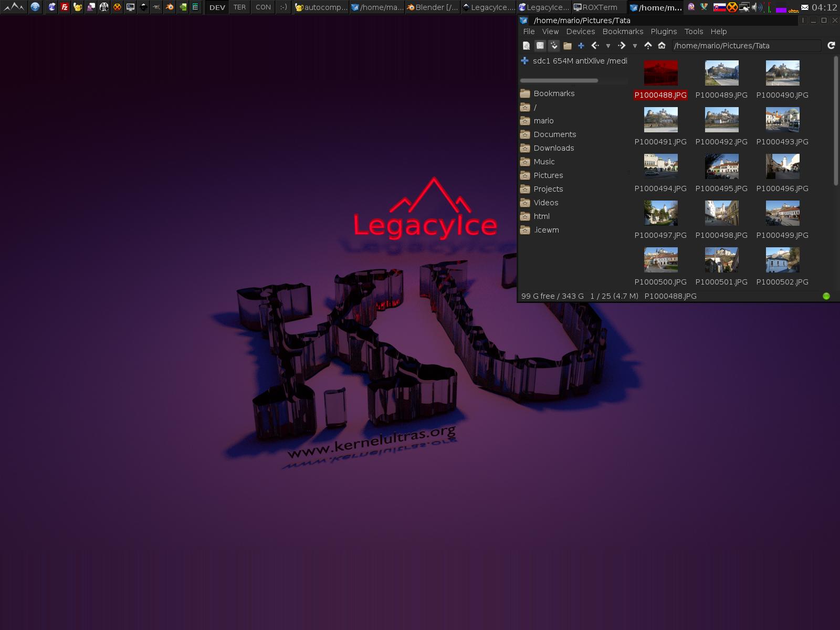This screenshot has height=630, width=840.
Task: Open the Bookmarks menu
Action: 623,31
